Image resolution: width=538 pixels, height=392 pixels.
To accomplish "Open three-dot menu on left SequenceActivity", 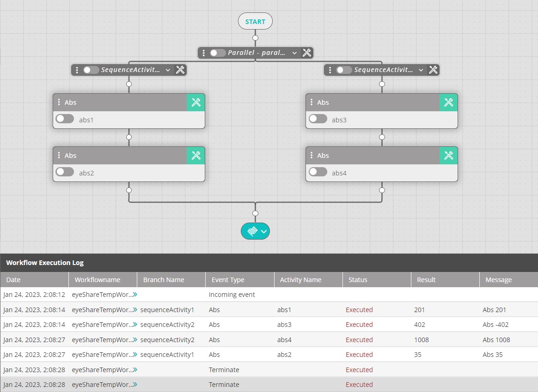I will tap(77, 70).
